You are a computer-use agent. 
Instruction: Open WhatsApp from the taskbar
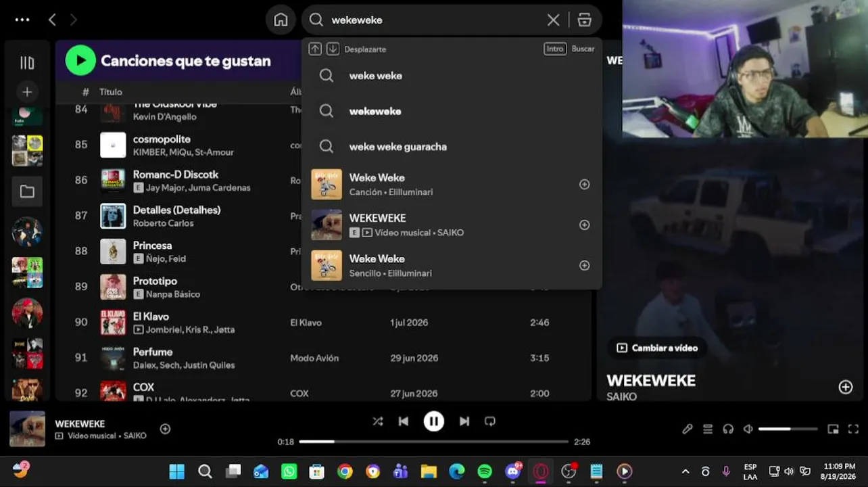tap(289, 471)
